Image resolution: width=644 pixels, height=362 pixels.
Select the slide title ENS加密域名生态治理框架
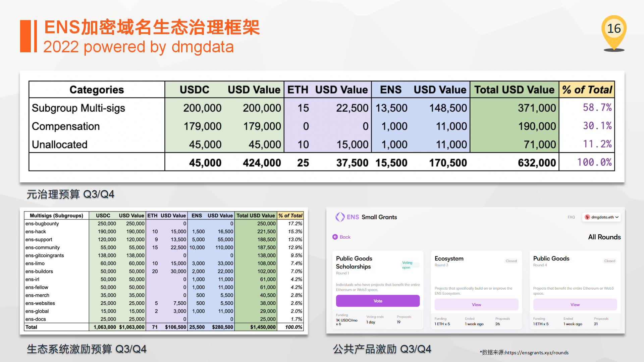[152, 27]
